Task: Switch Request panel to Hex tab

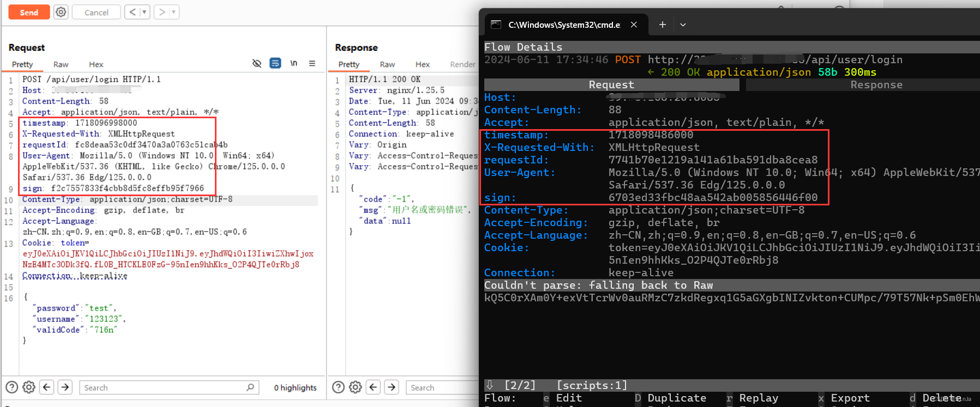Action: (96, 64)
